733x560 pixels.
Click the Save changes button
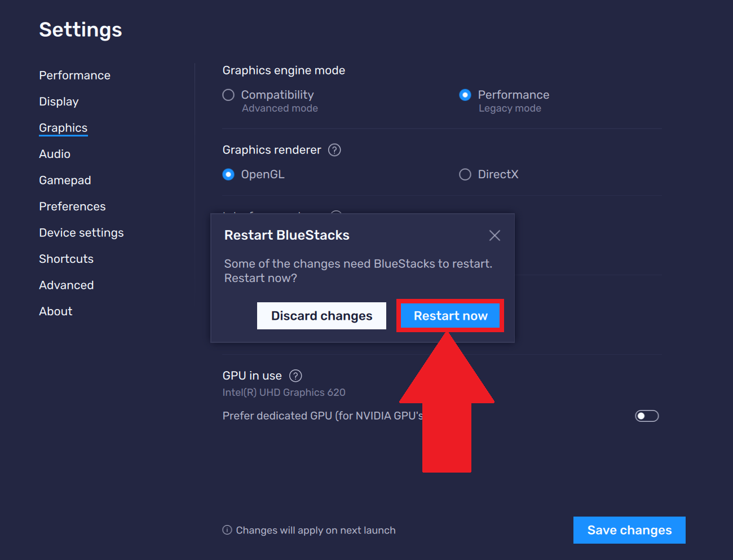[x=629, y=530]
